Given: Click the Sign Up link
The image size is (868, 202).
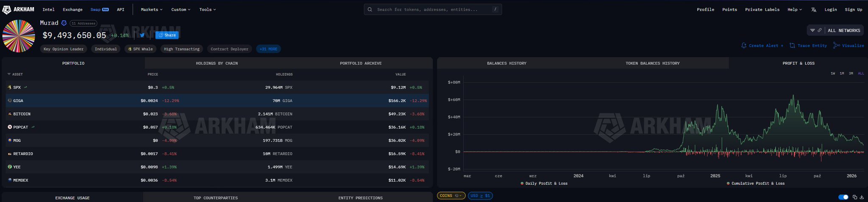Looking at the screenshot, I should pyautogui.click(x=854, y=9).
